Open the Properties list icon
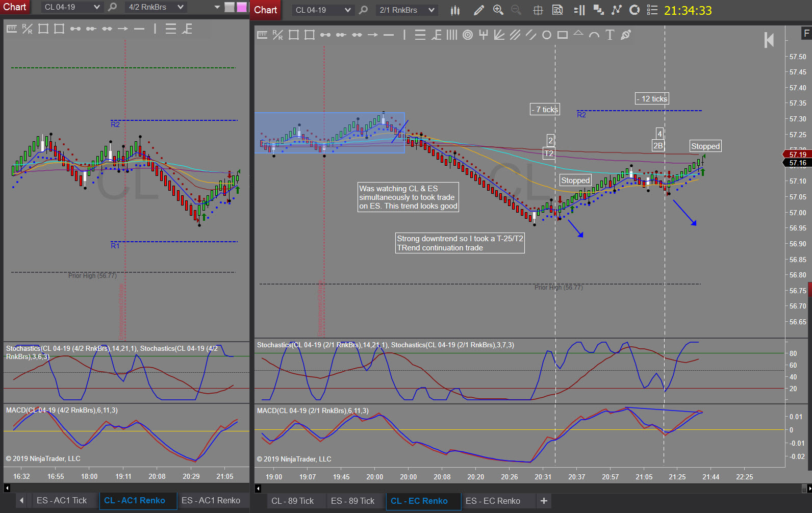Viewport: 812px width, 513px height. [652, 10]
